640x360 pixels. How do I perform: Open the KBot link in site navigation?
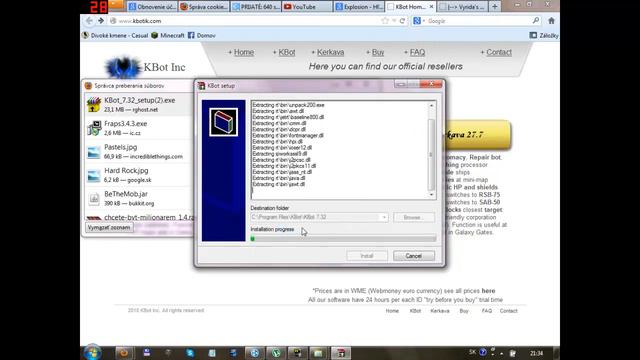pyautogui.click(x=287, y=52)
